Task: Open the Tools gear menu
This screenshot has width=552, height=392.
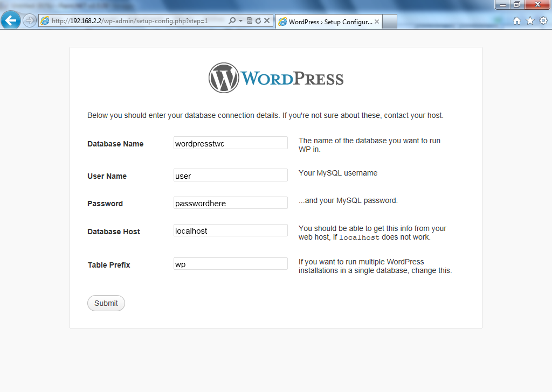Action: coord(543,21)
